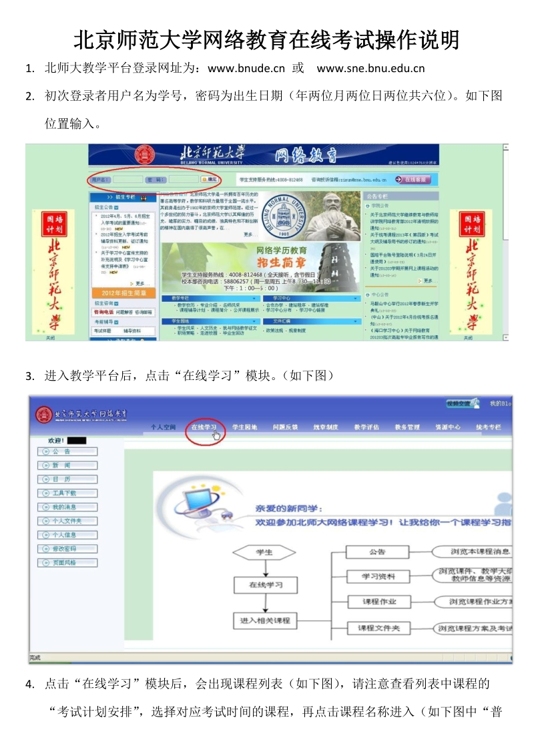The height and width of the screenshot is (756, 534).
Task: Open the www.sne.bnu.edu.cn address text
Action: tap(370, 69)
